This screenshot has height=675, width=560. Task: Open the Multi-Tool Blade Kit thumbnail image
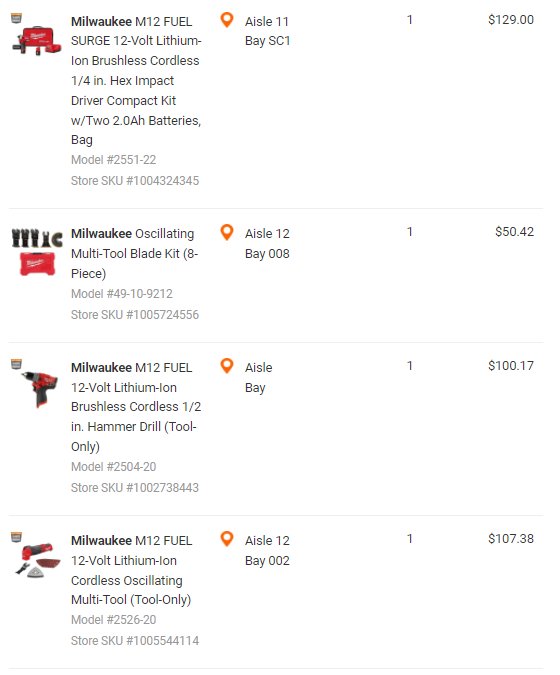tap(37, 252)
